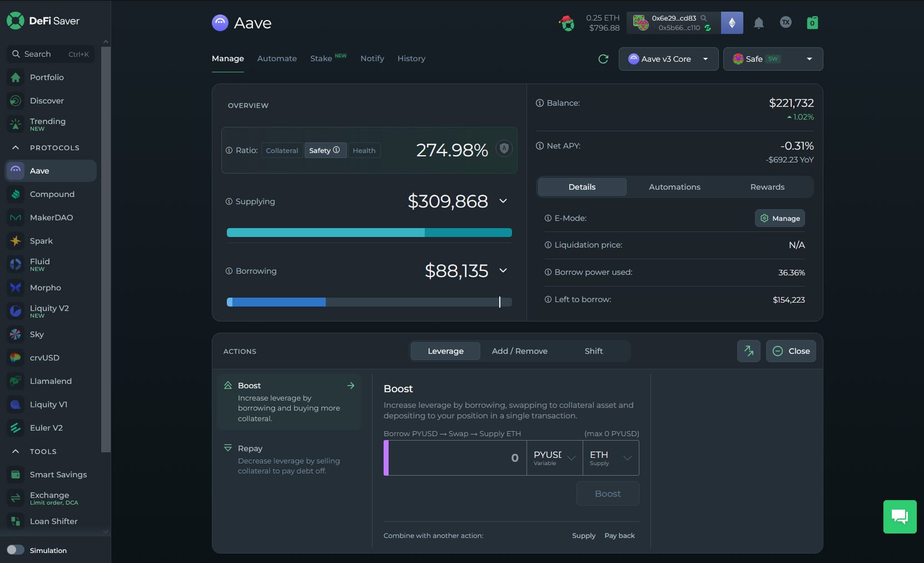Click the E-Mode Manage button
Viewport: 924px width, 563px height.
(x=779, y=218)
